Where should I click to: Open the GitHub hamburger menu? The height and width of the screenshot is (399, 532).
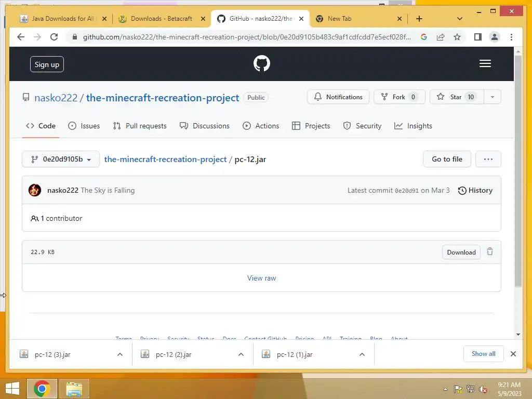click(x=485, y=63)
